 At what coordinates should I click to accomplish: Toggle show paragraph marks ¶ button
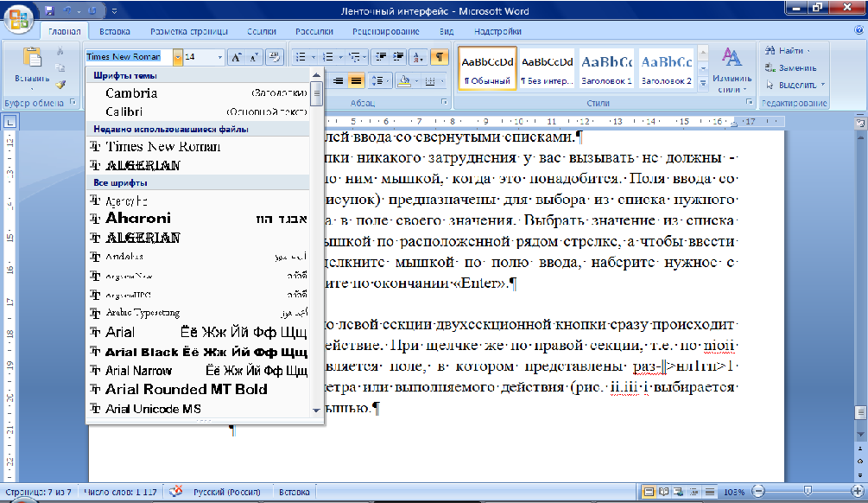point(439,57)
